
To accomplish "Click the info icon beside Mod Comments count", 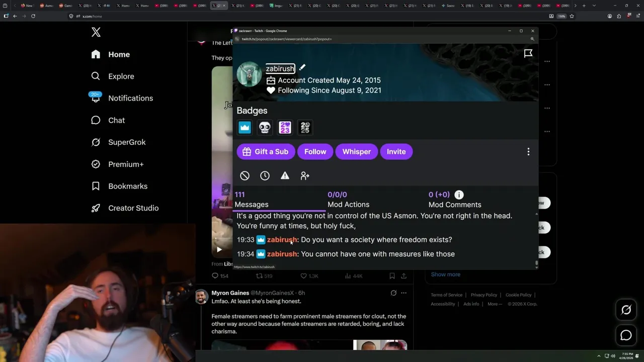I will [x=459, y=195].
